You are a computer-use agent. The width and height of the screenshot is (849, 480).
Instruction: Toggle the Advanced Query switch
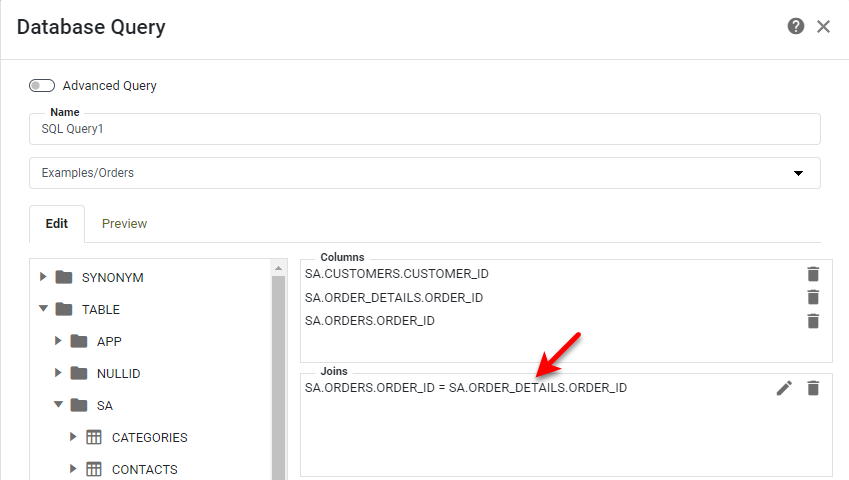(x=42, y=86)
